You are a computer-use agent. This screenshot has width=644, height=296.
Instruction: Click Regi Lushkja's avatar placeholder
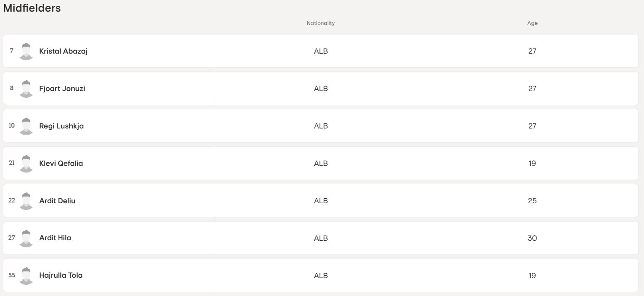[26, 126]
